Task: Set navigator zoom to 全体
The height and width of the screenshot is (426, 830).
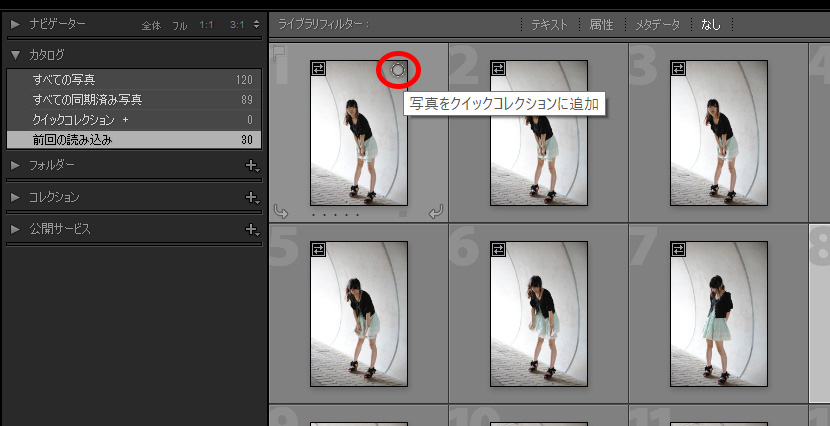Action: click(x=151, y=25)
